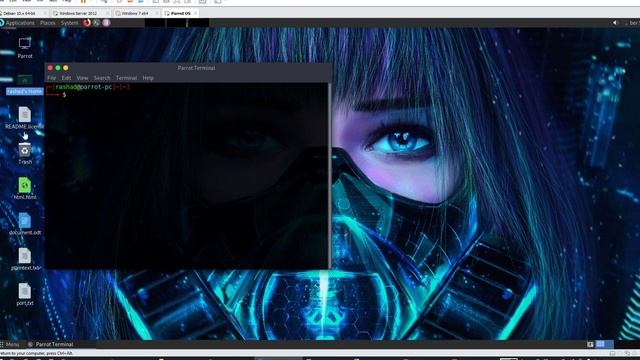Click the green button on terminal title bar

(58, 68)
